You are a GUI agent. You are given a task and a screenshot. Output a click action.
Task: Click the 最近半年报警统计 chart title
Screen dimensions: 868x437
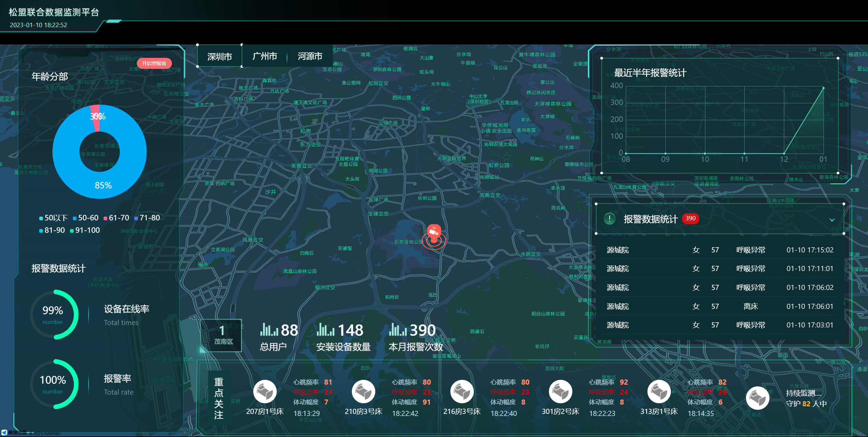point(650,73)
